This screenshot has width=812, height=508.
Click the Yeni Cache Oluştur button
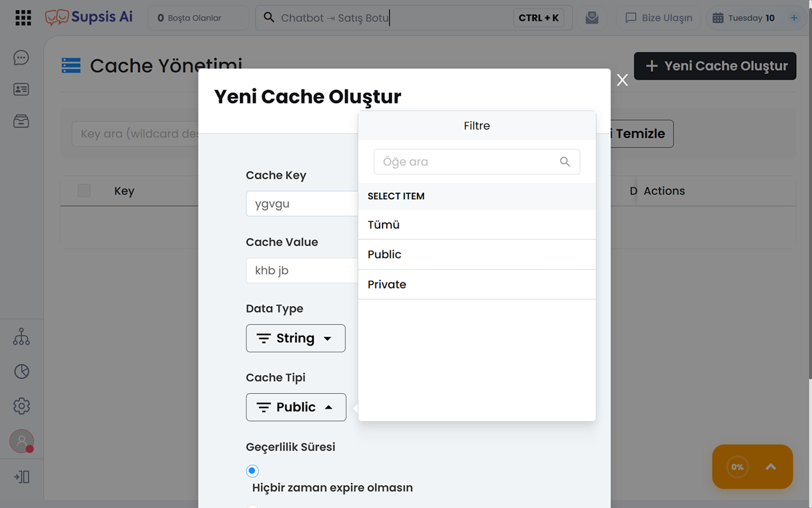click(715, 66)
